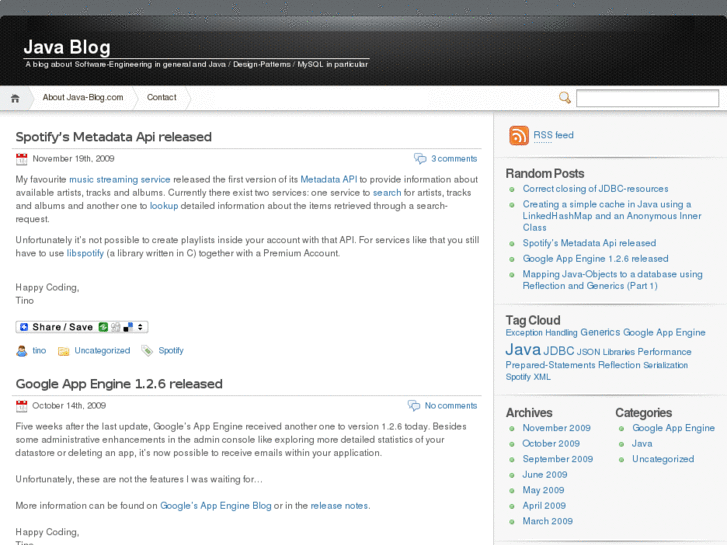
Task: Open the RSS feed link
Action: pos(553,135)
